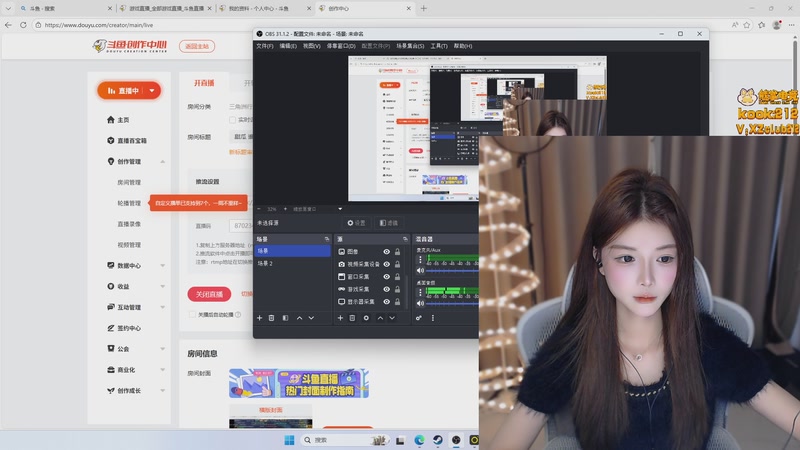Expand the 创作成长 sidebar section

click(x=163, y=391)
